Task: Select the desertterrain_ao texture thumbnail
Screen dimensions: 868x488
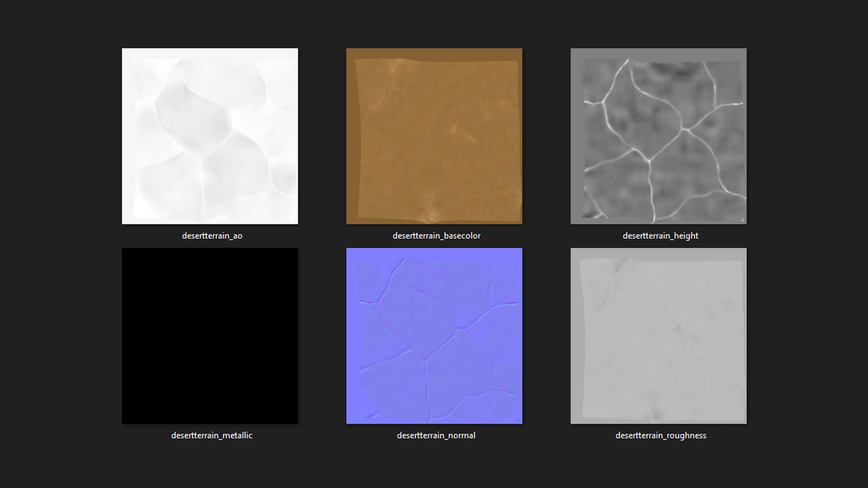Action: tap(210, 136)
